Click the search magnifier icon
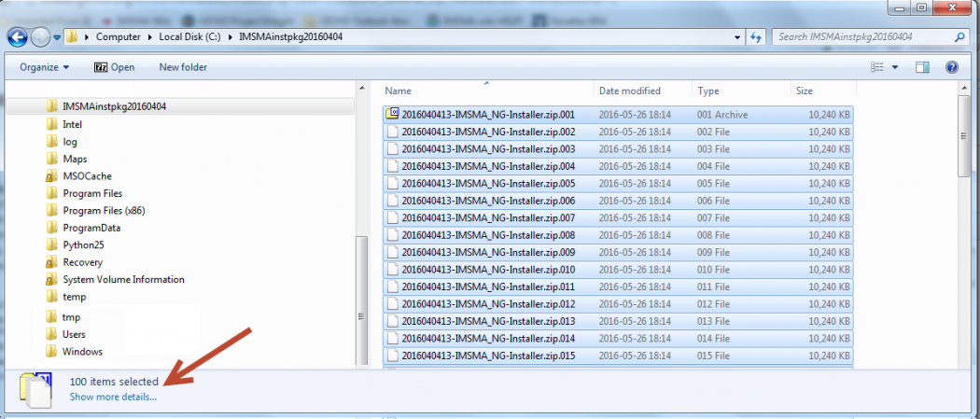Viewport: 980px width, 419px height. point(959,37)
